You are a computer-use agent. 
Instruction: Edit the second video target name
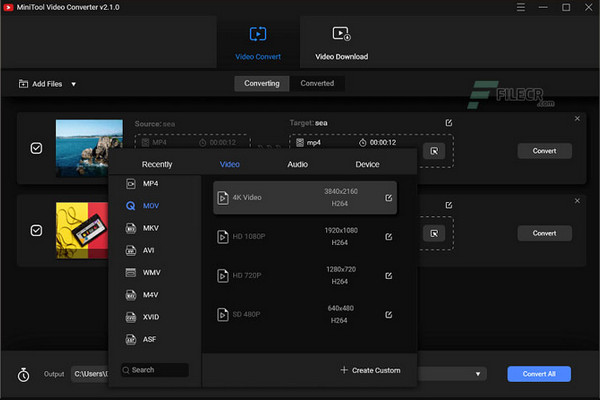click(449, 206)
